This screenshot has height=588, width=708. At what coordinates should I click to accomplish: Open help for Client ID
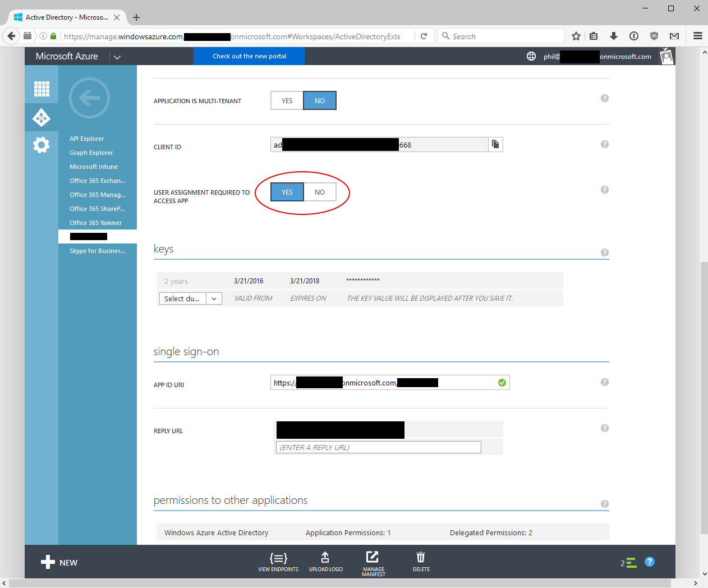(605, 144)
